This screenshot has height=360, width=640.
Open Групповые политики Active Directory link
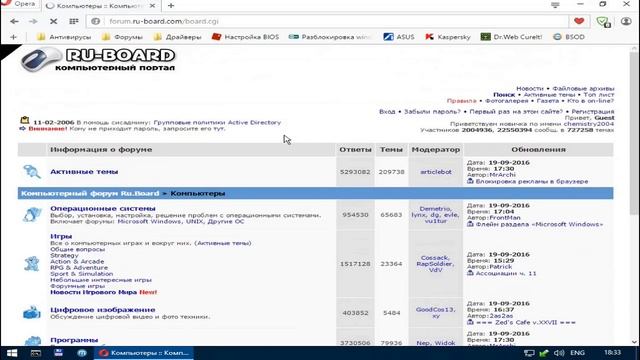click(x=217, y=122)
